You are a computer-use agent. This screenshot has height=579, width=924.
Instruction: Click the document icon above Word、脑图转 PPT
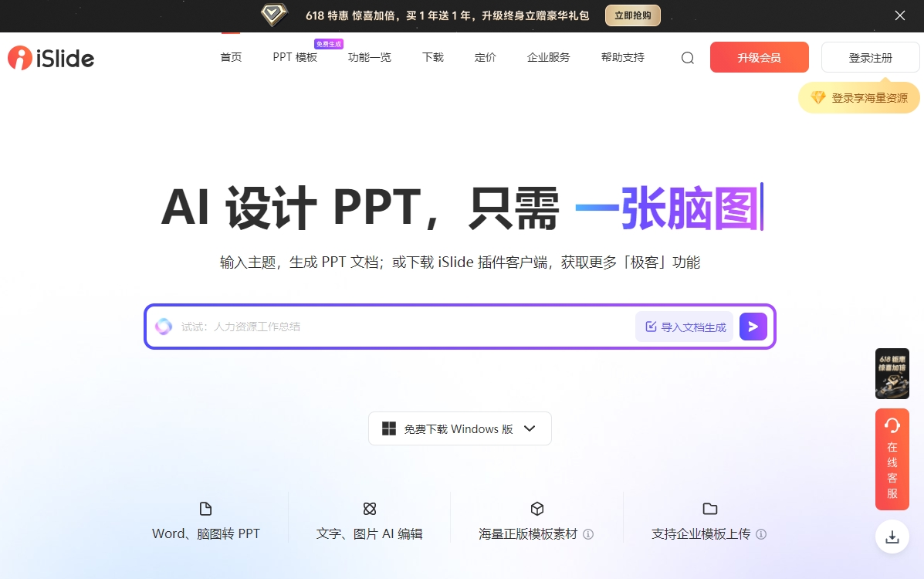(205, 509)
